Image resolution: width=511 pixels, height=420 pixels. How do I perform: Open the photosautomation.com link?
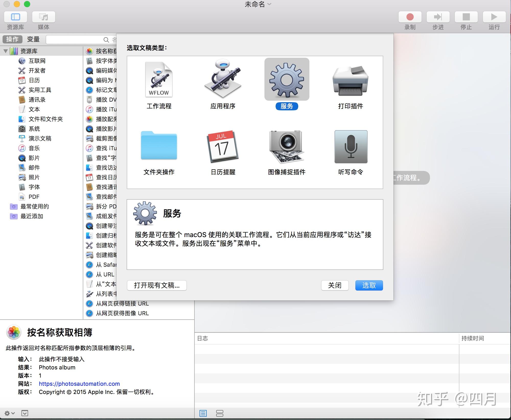(79, 383)
